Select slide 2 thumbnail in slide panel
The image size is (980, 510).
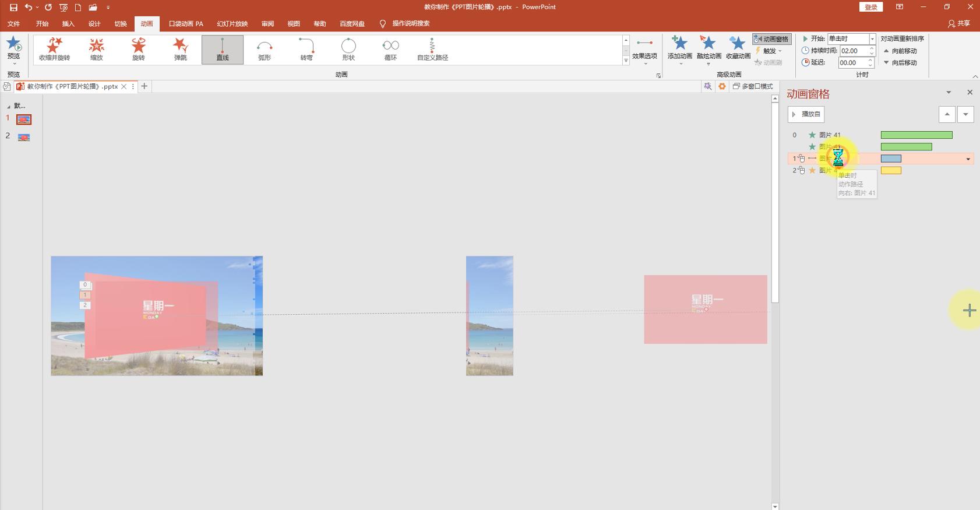(x=24, y=138)
